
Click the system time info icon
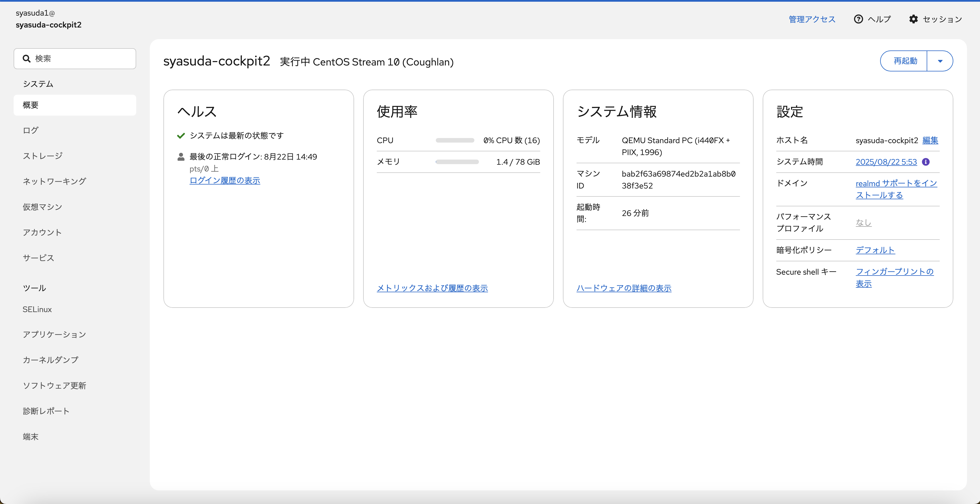[926, 162]
